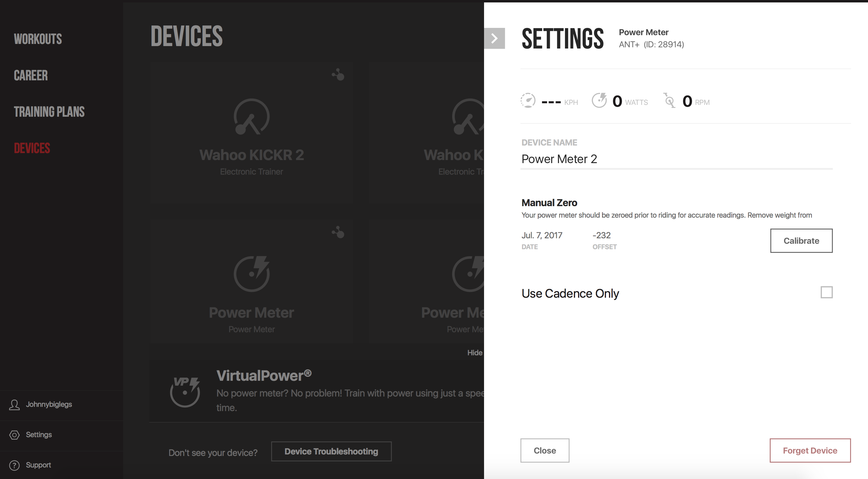Click the Support question mark icon
Viewport: 868px width, 479px height.
[14, 465]
